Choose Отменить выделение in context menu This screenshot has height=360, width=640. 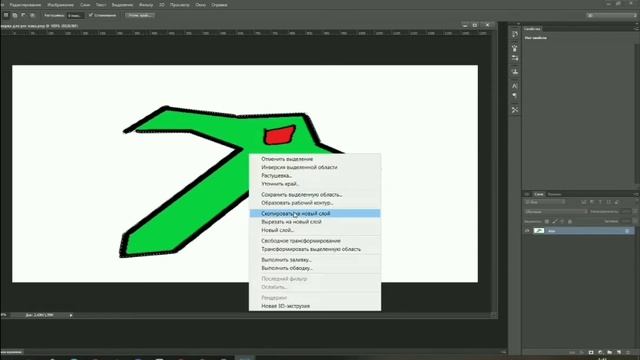click(315, 159)
